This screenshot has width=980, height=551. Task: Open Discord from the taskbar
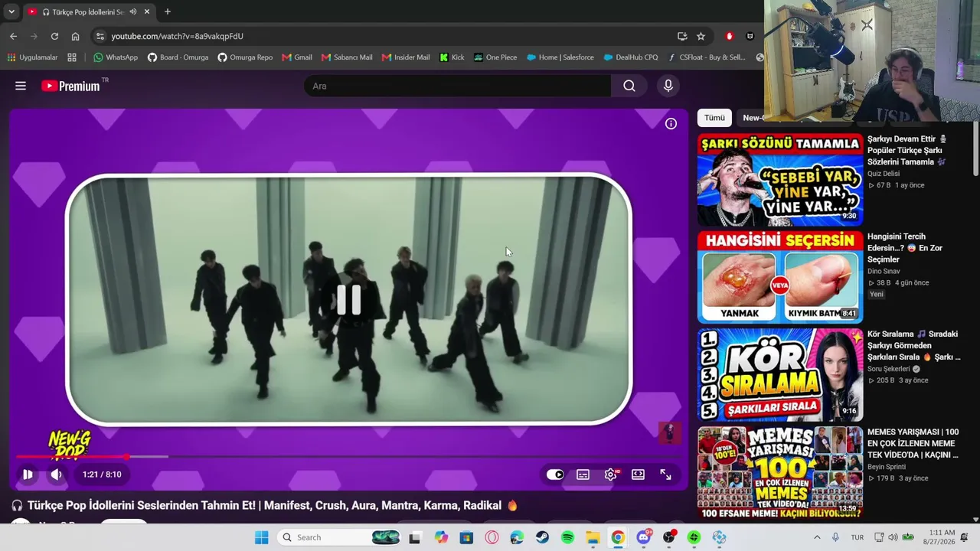(643, 537)
